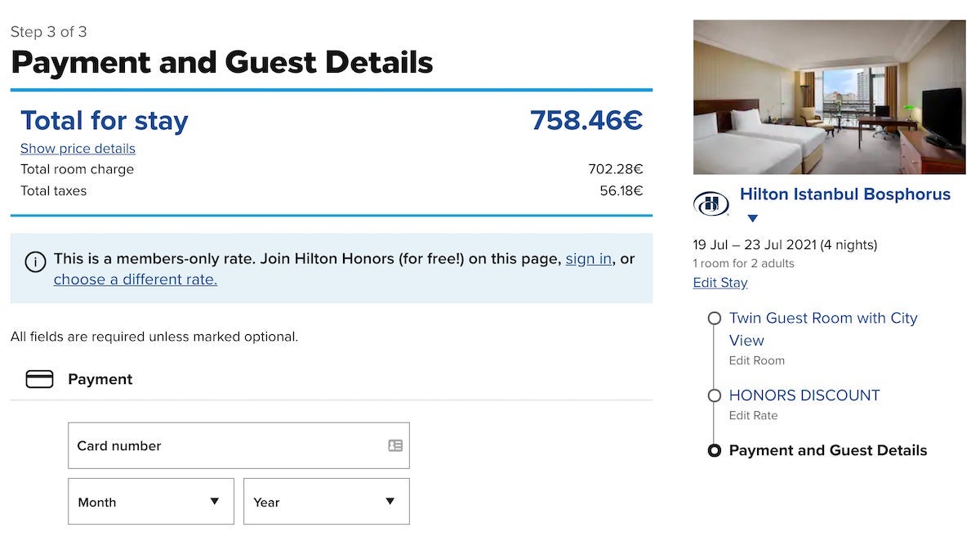The image size is (980, 545).
Task: Open Edit Stay
Action: click(720, 282)
